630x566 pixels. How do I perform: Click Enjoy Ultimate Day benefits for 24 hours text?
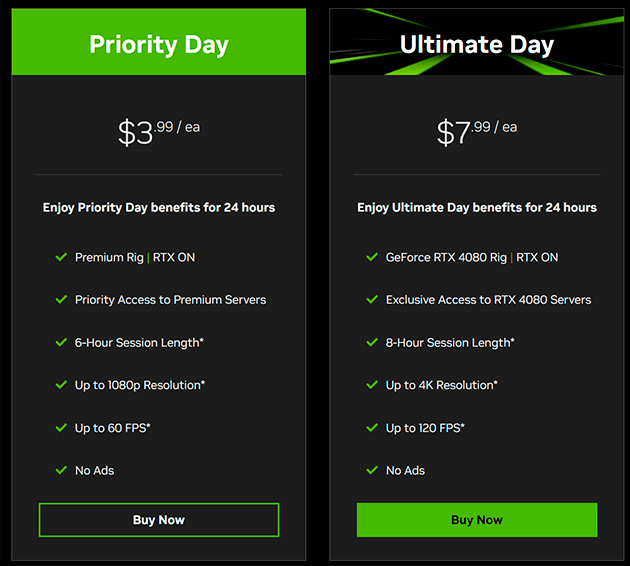click(477, 208)
